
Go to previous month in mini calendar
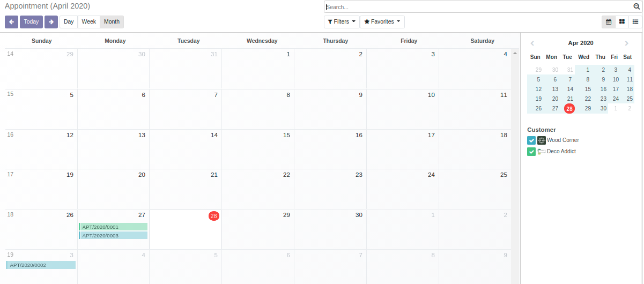(532, 43)
